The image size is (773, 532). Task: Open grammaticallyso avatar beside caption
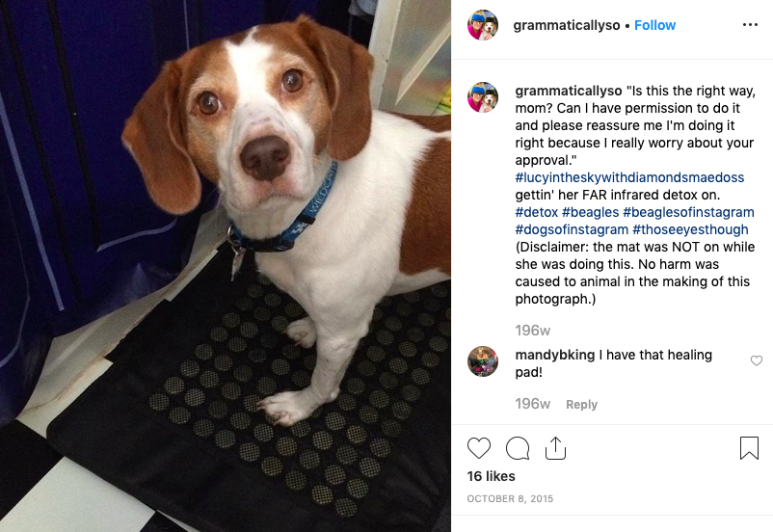click(x=483, y=97)
